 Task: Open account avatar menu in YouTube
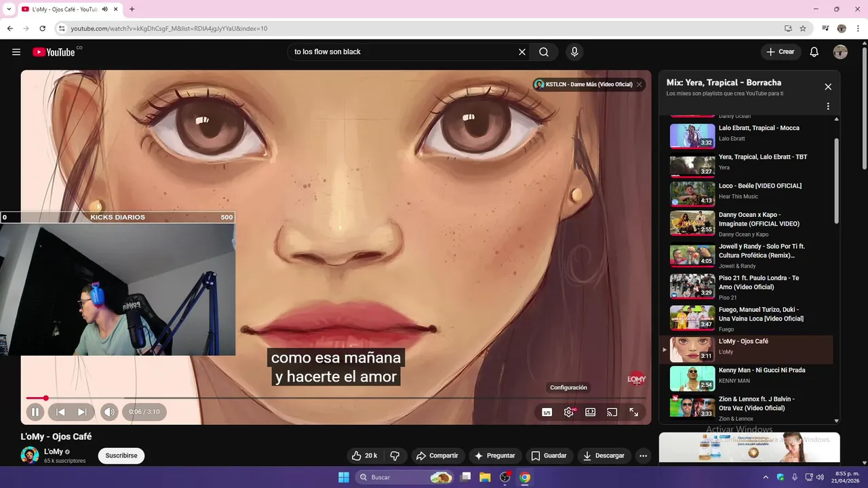coord(840,52)
